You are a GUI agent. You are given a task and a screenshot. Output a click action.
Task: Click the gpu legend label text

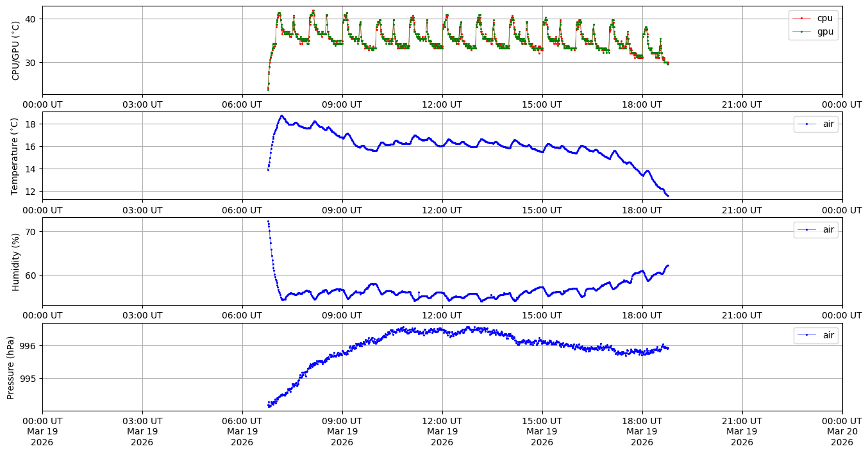(x=825, y=31)
